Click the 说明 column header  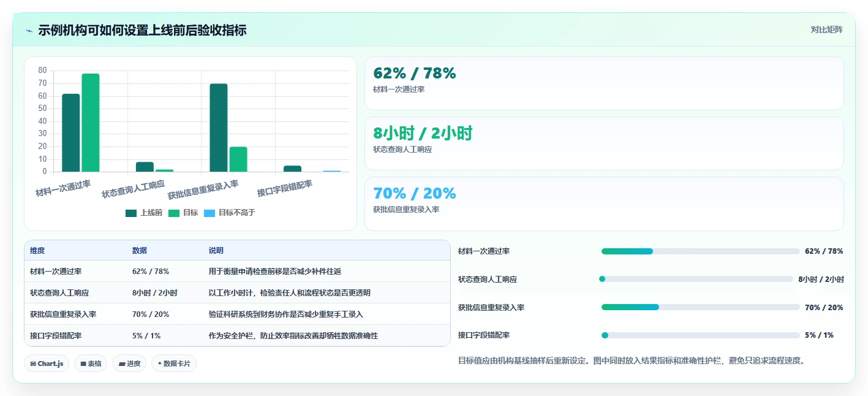pyautogui.click(x=216, y=251)
